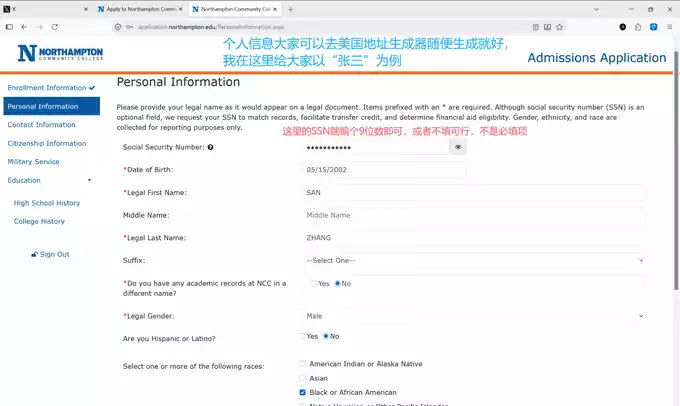The width and height of the screenshot is (680, 406).
Task: Go back using the back arrow
Action: (x=24, y=27)
